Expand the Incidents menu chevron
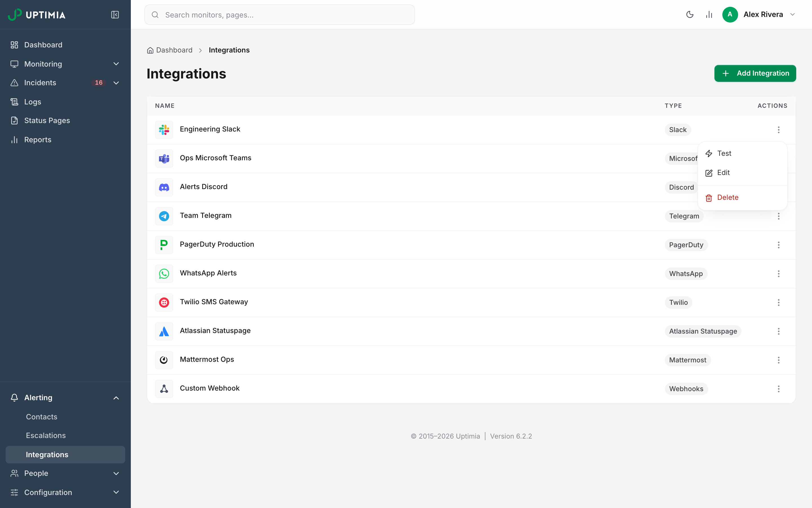 pos(116,83)
